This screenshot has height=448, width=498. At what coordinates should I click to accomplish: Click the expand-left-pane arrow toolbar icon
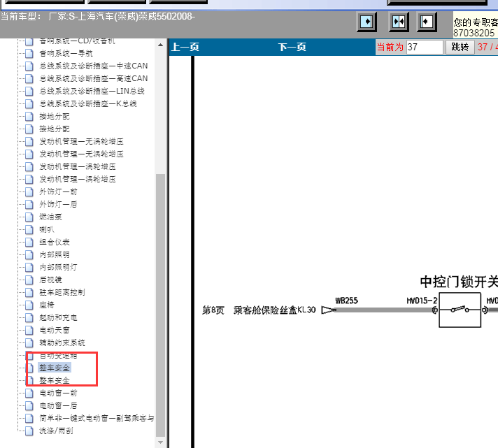click(x=367, y=22)
